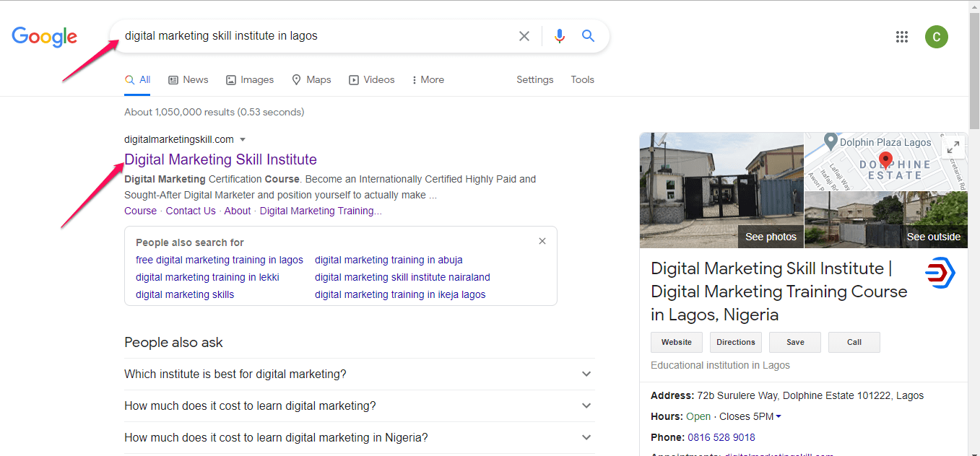Expand the Hours dropdown next to Closes 5PM
The image size is (980, 456).
click(779, 416)
